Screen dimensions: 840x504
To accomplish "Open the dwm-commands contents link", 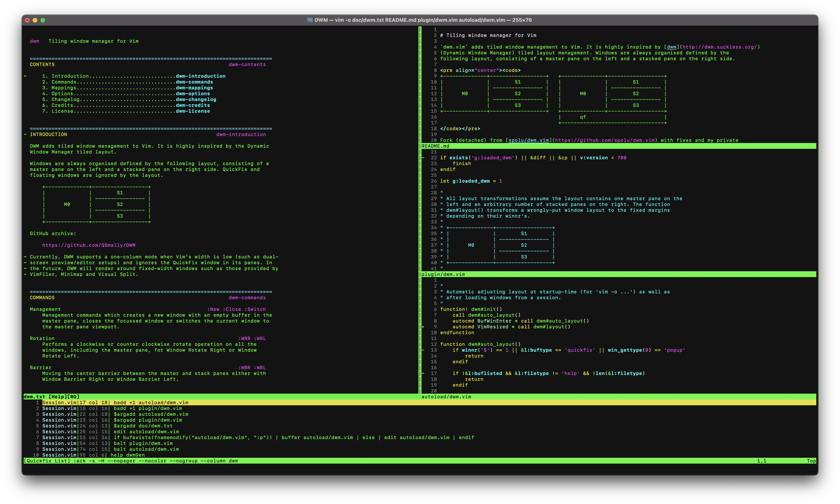I will tap(194, 82).
